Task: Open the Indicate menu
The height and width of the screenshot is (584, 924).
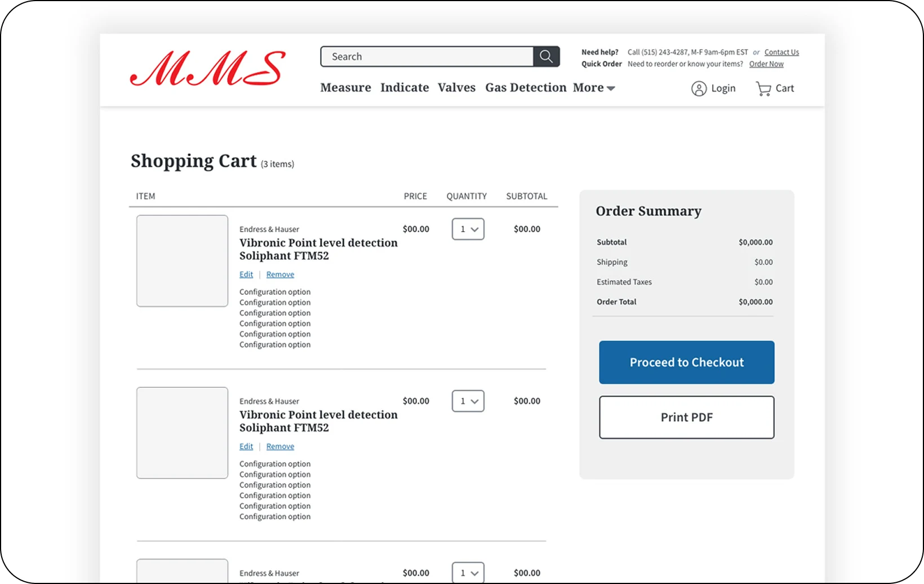Action: [x=405, y=87]
